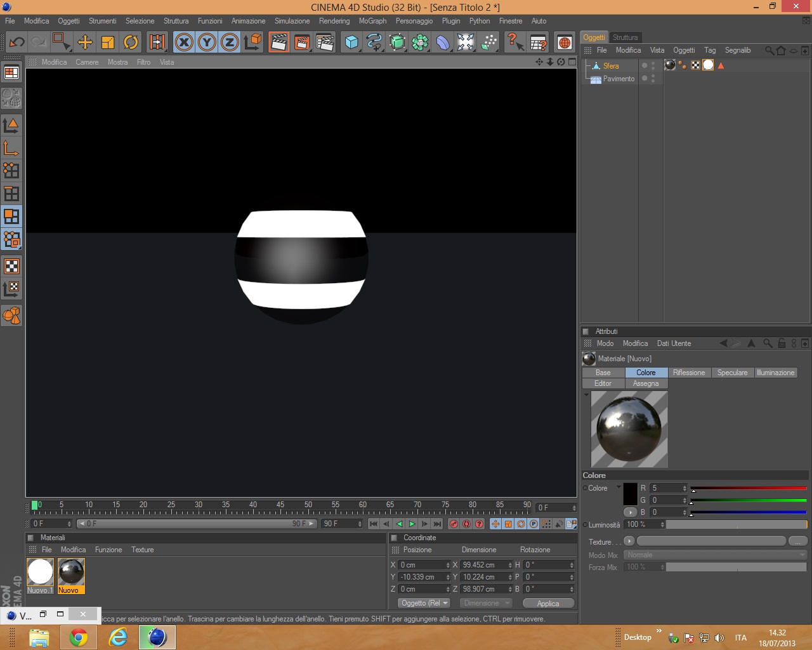Select the Rotate tool

pos(131,43)
